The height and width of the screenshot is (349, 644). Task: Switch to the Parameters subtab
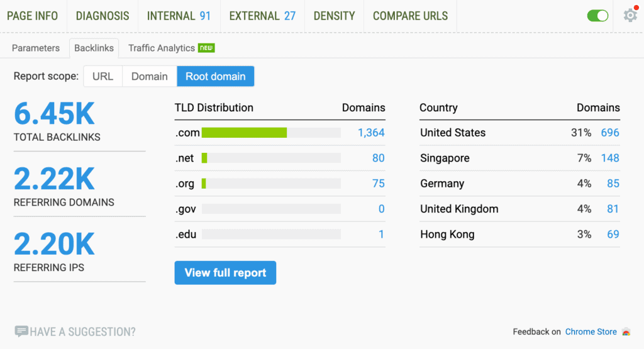36,48
